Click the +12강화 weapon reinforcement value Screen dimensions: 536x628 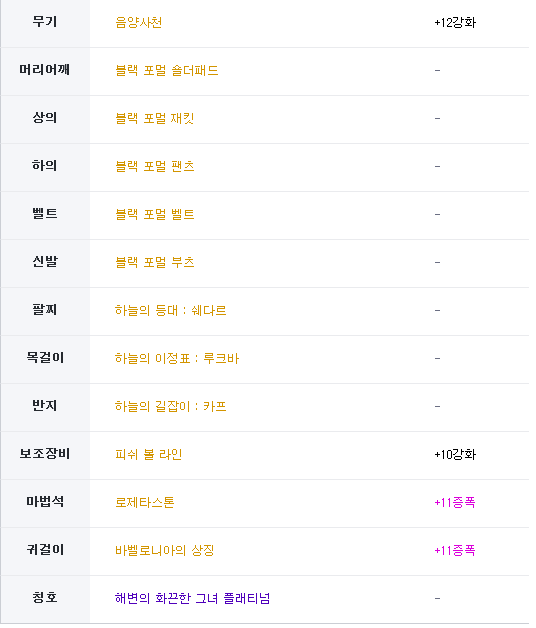coord(455,22)
